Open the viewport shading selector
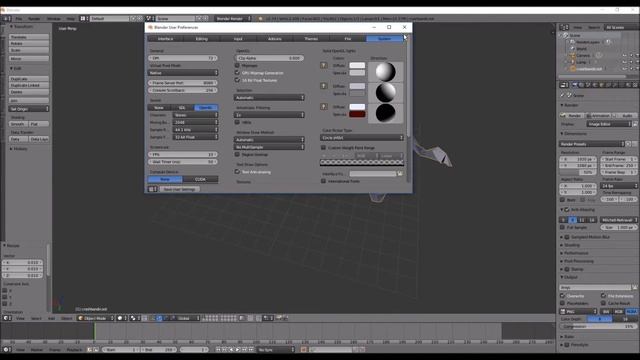The width and height of the screenshot is (640, 360). [122, 318]
